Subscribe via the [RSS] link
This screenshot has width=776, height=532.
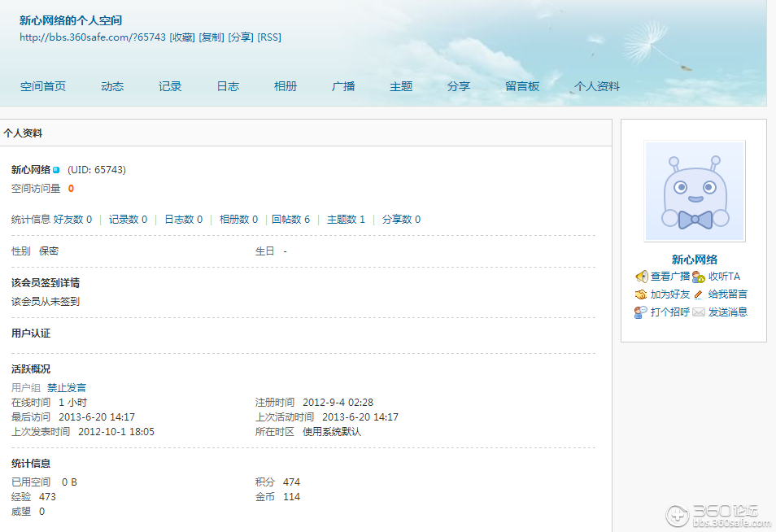(x=268, y=37)
